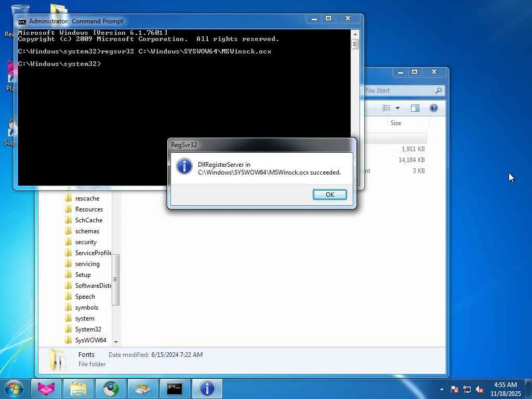
Task: Open Explorer help question mark icon
Action: pos(434,108)
